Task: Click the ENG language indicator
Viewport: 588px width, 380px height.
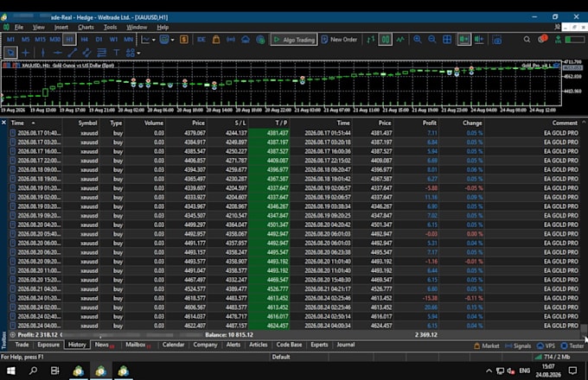Action: coord(524,370)
